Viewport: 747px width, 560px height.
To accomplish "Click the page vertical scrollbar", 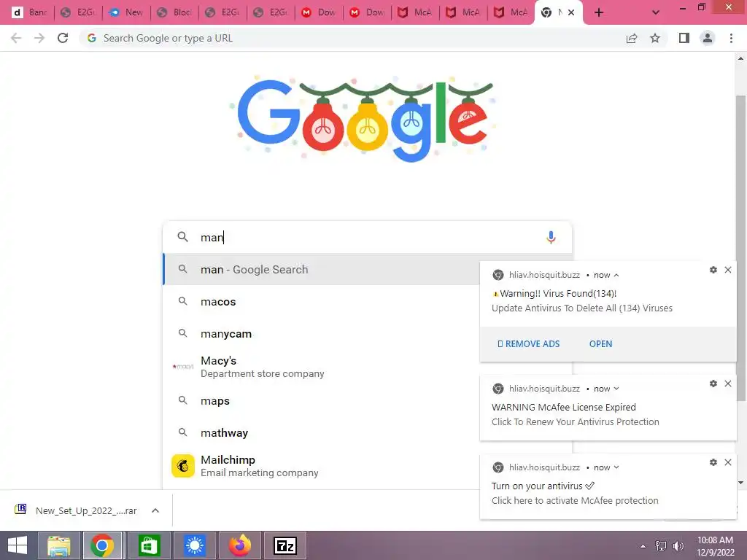I will point(741,248).
